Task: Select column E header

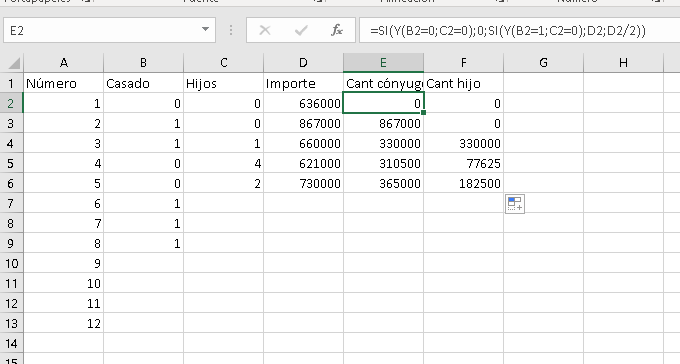Action: 383,63
